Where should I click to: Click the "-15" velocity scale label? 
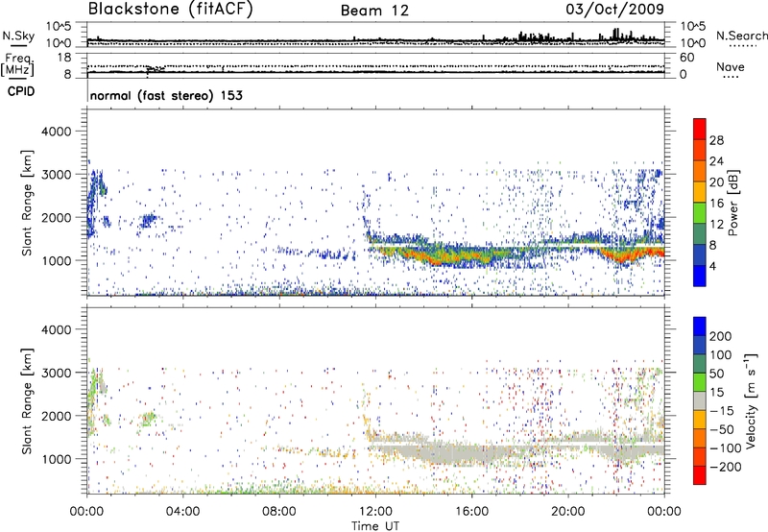click(722, 411)
